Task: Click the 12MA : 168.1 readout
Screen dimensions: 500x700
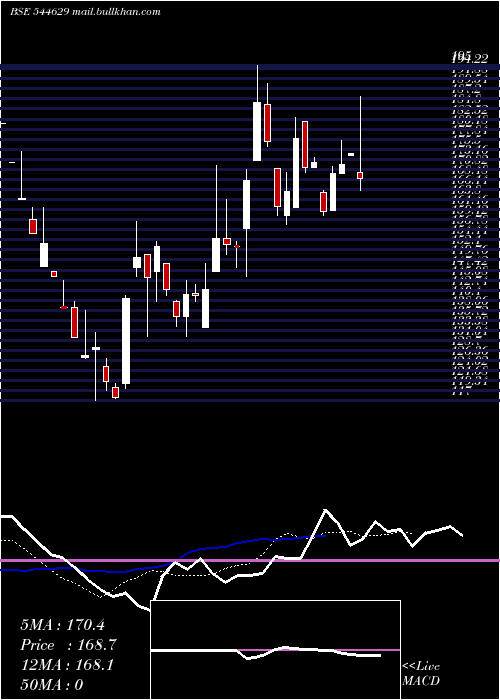Action: [x=67, y=665]
